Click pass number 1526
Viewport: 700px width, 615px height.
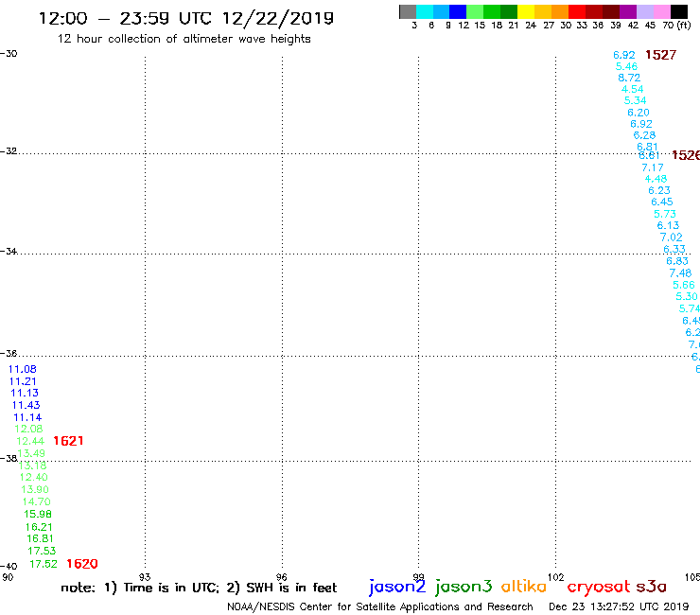[686, 155]
